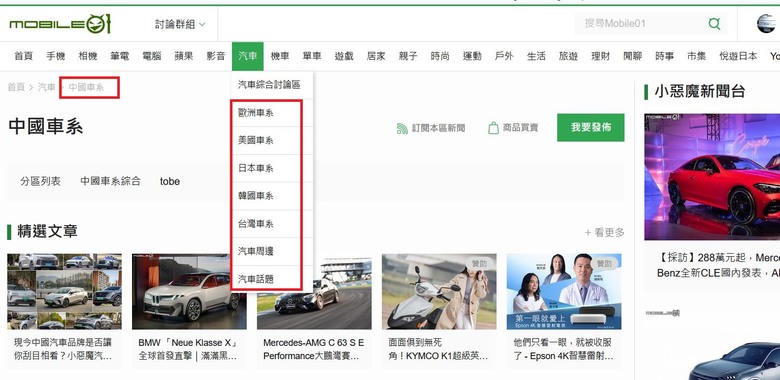The image size is (780, 380).
Task: Open the Mercedes-AMG C 63 thumbnail
Action: 314,291
